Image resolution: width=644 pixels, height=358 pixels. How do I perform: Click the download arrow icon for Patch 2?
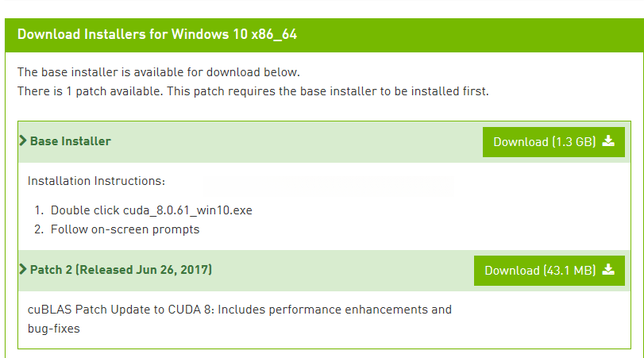(608, 270)
